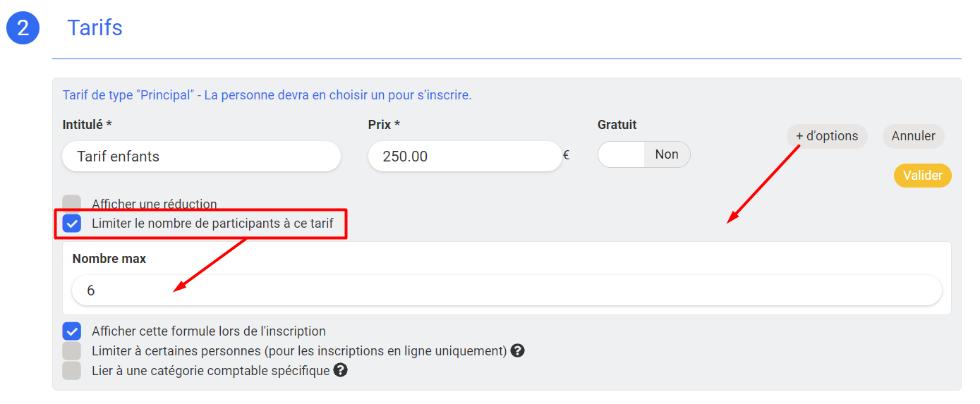Expand more settings with '+ d'options'
Viewport: 980px width, 404px height.
coord(827,136)
